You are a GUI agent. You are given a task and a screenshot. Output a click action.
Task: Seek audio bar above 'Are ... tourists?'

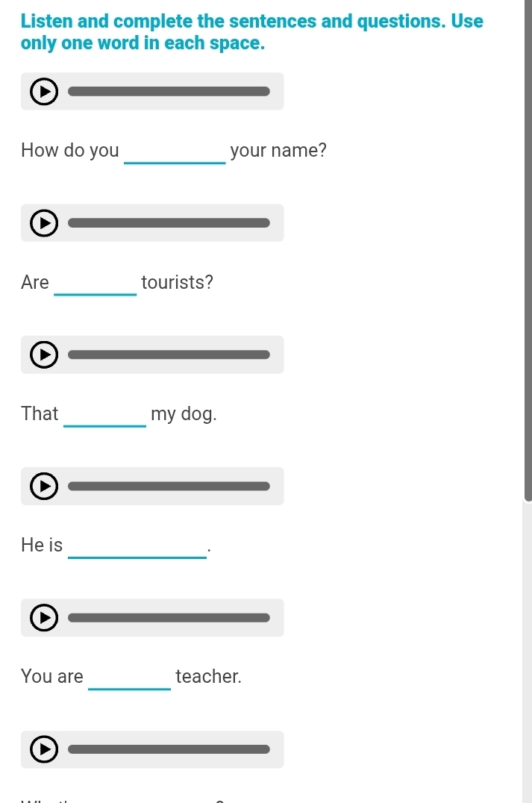pyautogui.click(x=169, y=222)
